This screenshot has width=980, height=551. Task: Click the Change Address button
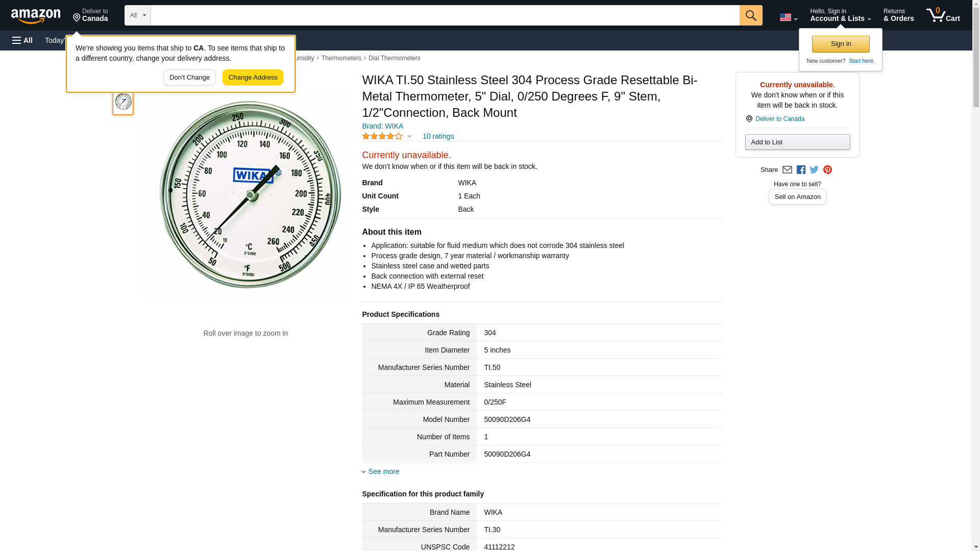tap(253, 78)
